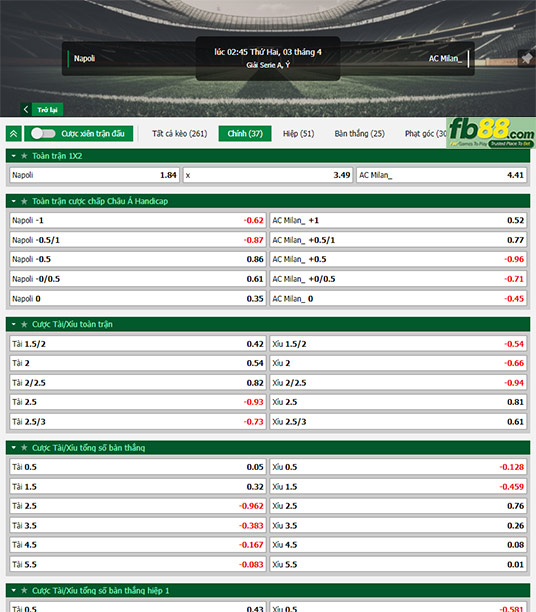536x612 pixels.
Task: Open the Tất cả kèo (261) tab
Action: pyautogui.click(x=179, y=133)
